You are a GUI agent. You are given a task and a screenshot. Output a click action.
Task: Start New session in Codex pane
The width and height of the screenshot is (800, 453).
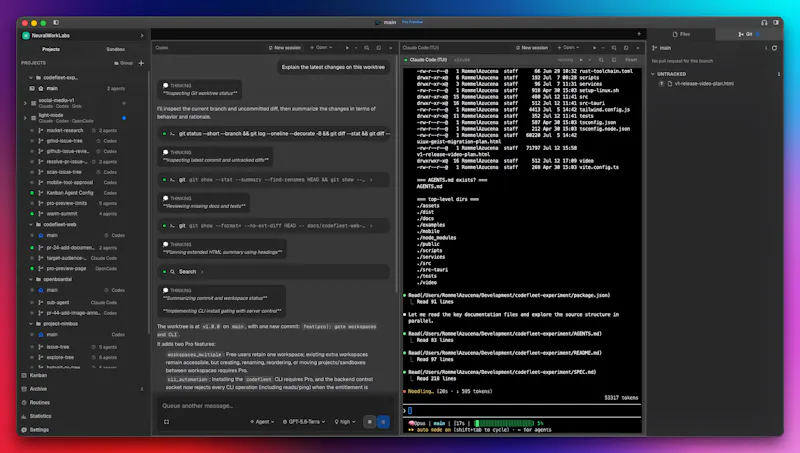(285, 48)
